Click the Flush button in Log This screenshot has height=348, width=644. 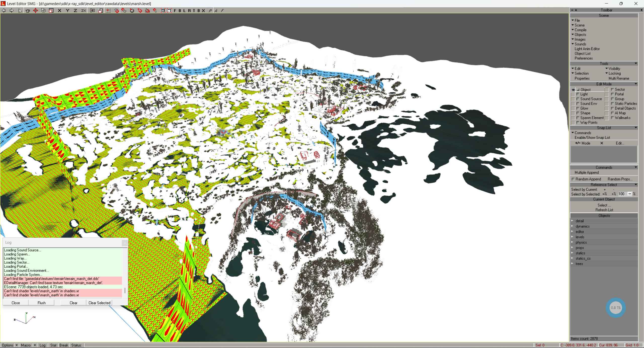click(x=42, y=303)
